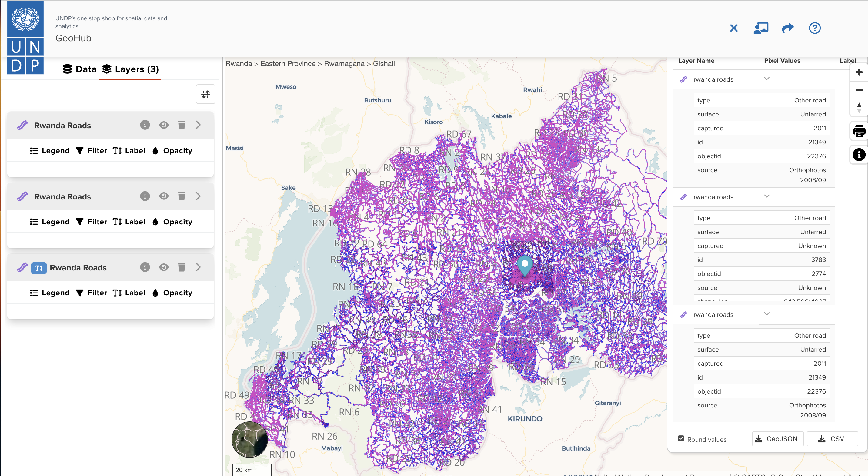Download query results as GeoJSON
Image resolution: width=868 pixels, height=476 pixels.
point(777,439)
